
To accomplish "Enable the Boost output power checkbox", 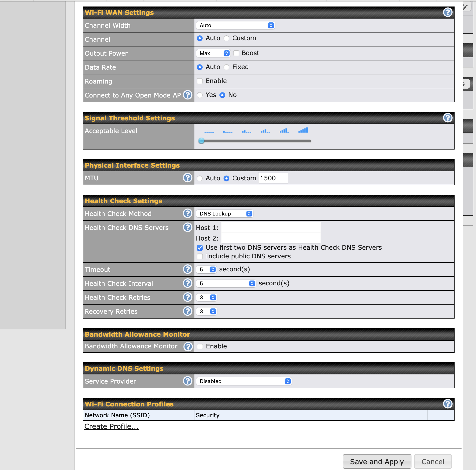I will 236,53.
